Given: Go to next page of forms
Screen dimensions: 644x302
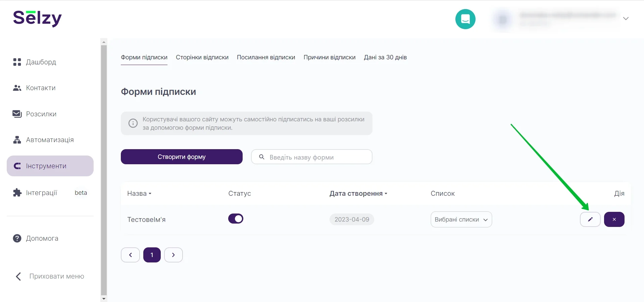Looking at the screenshot, I should pos(174,255).
